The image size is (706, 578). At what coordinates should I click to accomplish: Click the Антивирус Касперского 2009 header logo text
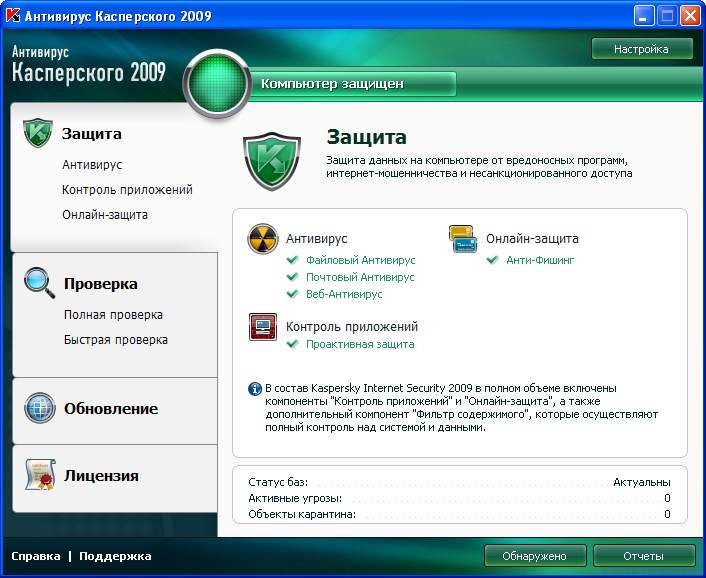coord(89,64)
